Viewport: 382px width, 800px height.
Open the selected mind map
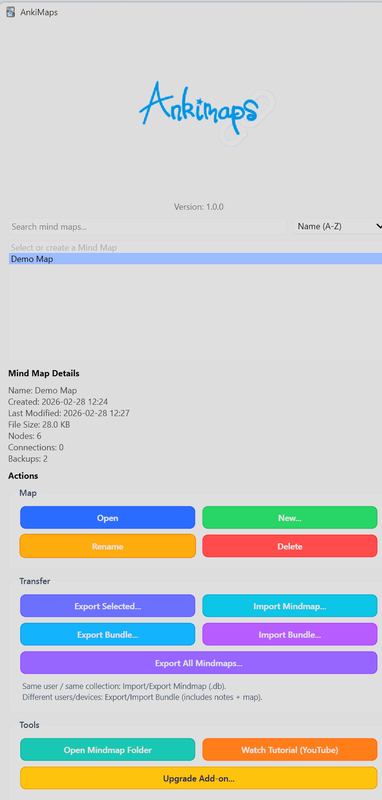108,518
